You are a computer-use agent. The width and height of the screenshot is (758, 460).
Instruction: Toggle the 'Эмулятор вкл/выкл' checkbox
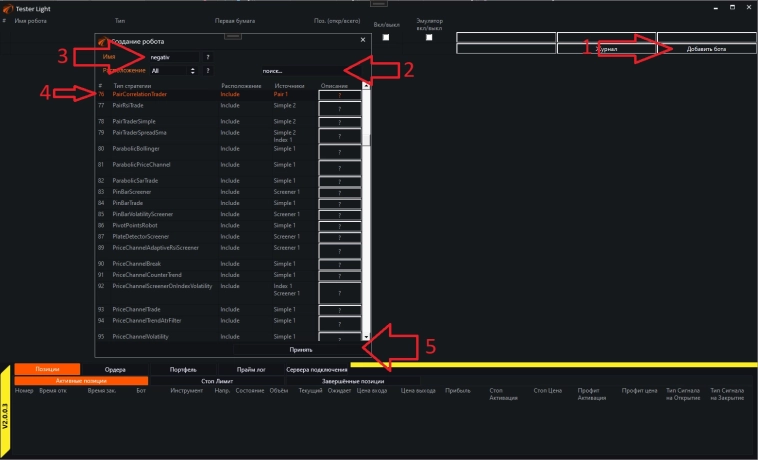point(429,38)
